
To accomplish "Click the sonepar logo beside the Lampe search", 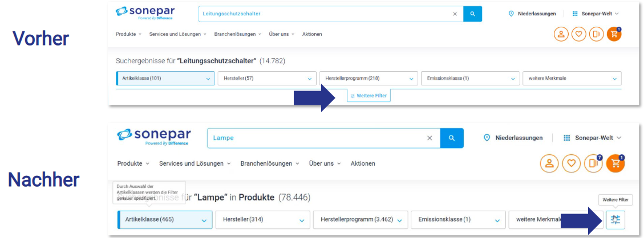I will tap(153, 137).
